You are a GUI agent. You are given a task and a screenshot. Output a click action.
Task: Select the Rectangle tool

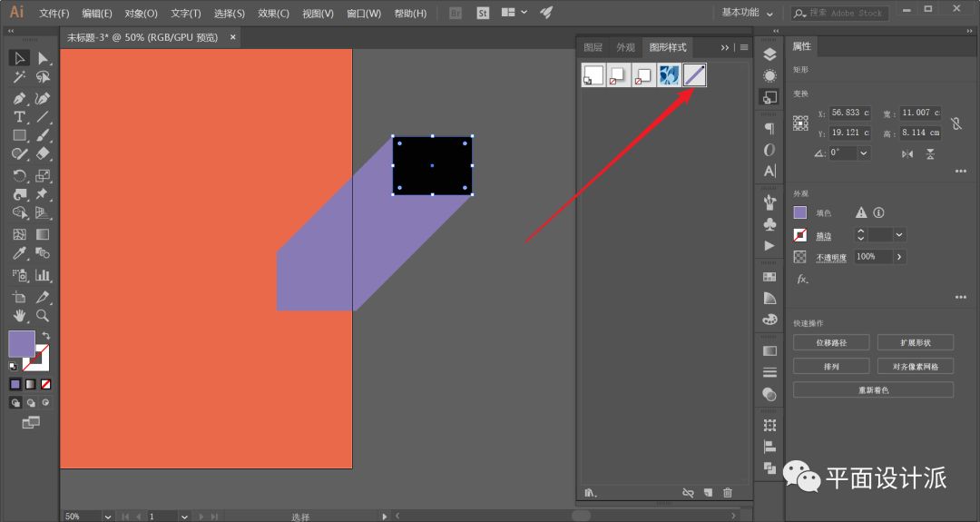[19, 136]
